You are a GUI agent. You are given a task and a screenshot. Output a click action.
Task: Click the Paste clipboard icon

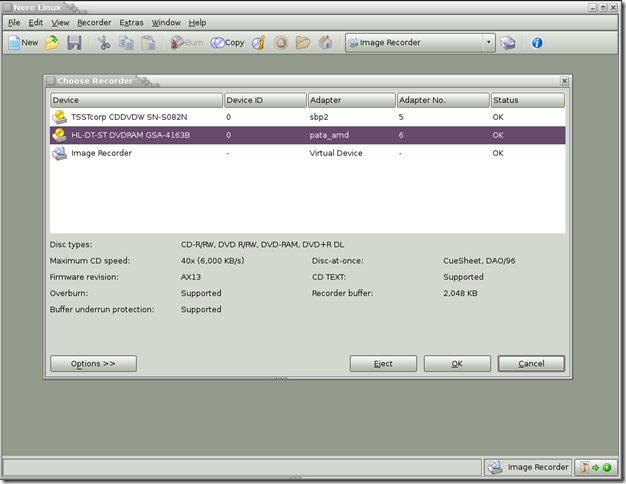click(148, 42)
